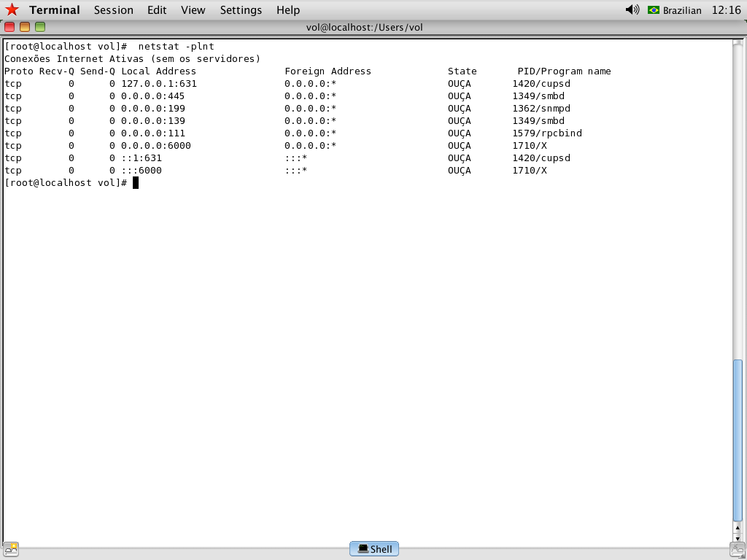Click the text '0.0.0.0:199'
Image resolution: width=747 pixels, height=560 pixels.
pos(152,109)
